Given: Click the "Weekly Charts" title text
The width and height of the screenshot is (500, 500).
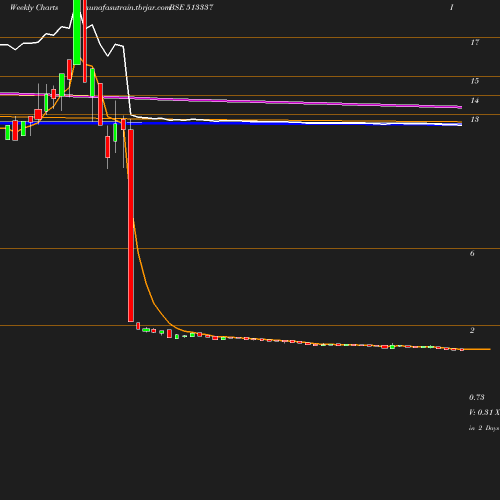Looking at the screenshot, I should coord(34,7).
